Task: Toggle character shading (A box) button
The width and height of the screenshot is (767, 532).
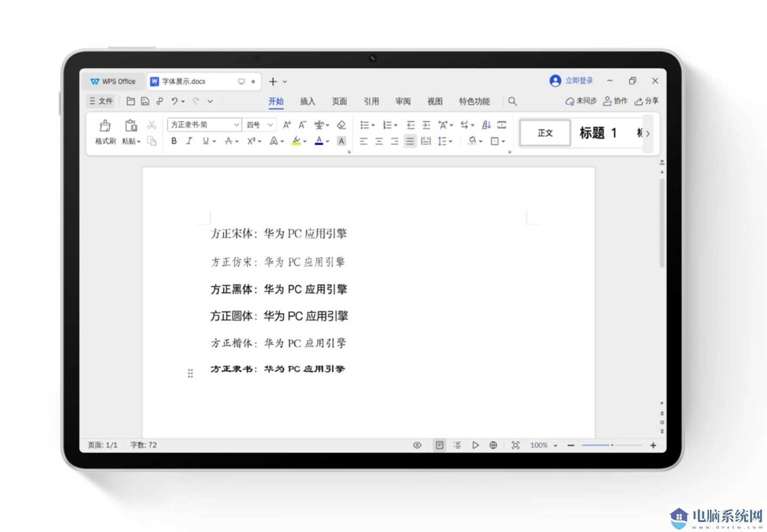Action: 341,141
